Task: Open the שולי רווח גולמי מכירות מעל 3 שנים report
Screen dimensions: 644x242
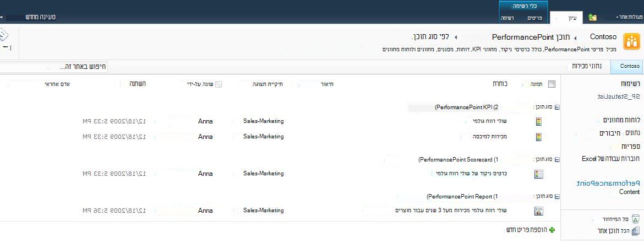Action: click(x=451, y=211)
